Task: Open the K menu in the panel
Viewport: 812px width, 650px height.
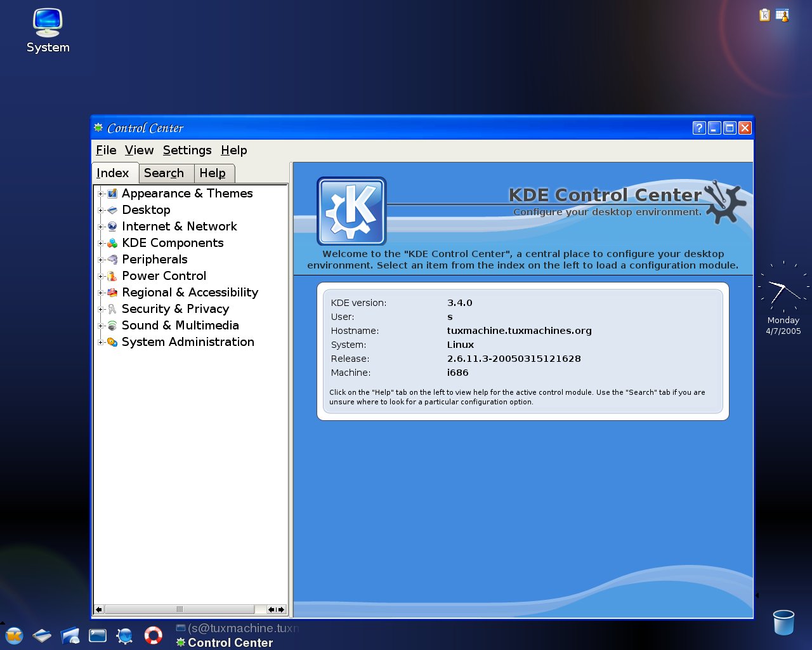Action: tap(14, 635)
